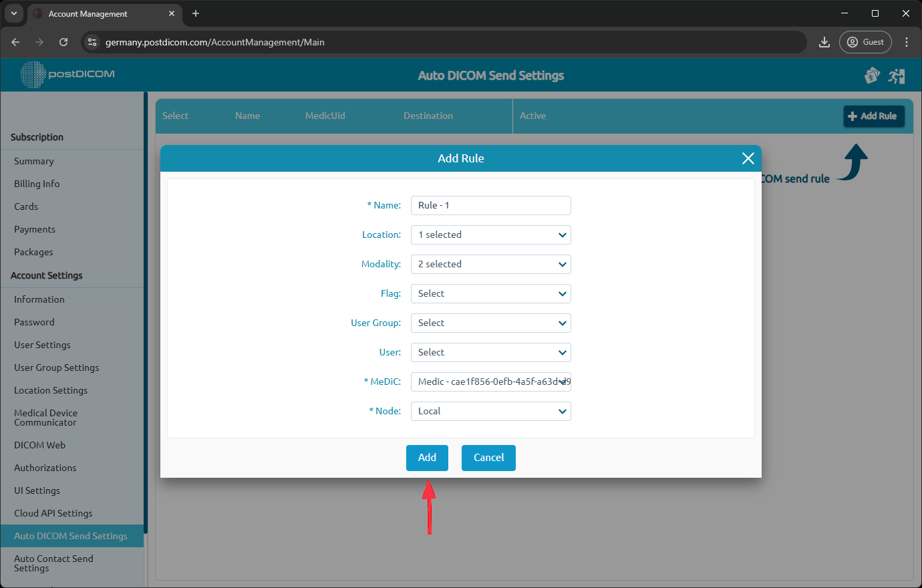This screenshot has width=922, height=588.
Task: Change the Node dropdown from Local
Action: (491, 411)
